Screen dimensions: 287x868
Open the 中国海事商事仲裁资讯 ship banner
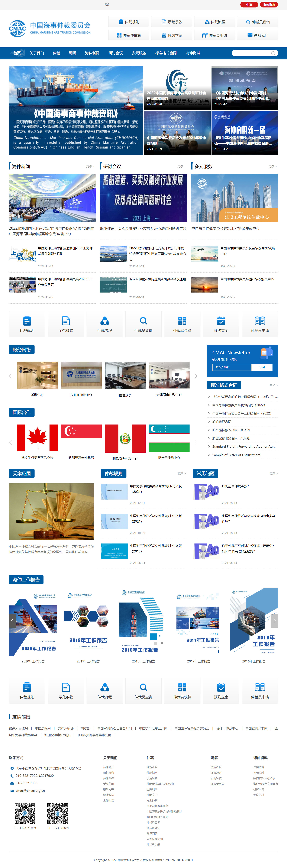click(76, 110)
